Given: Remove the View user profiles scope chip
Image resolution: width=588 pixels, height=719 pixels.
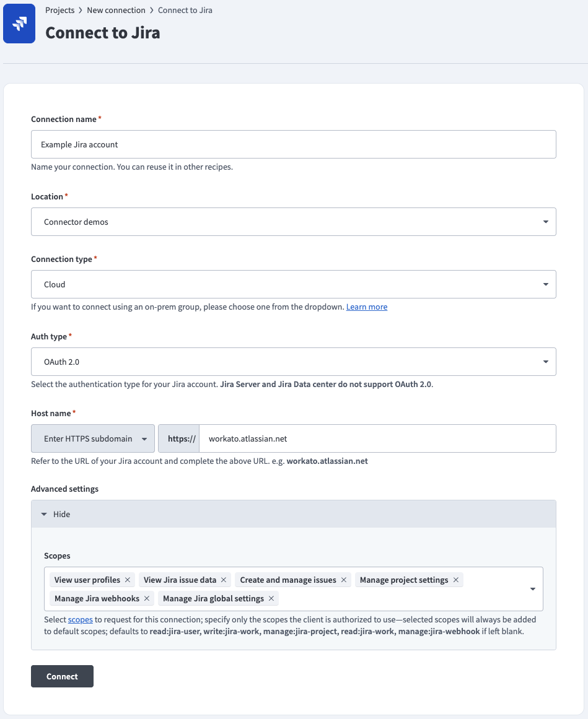Looking at the screenshot, I should (127, 580).
